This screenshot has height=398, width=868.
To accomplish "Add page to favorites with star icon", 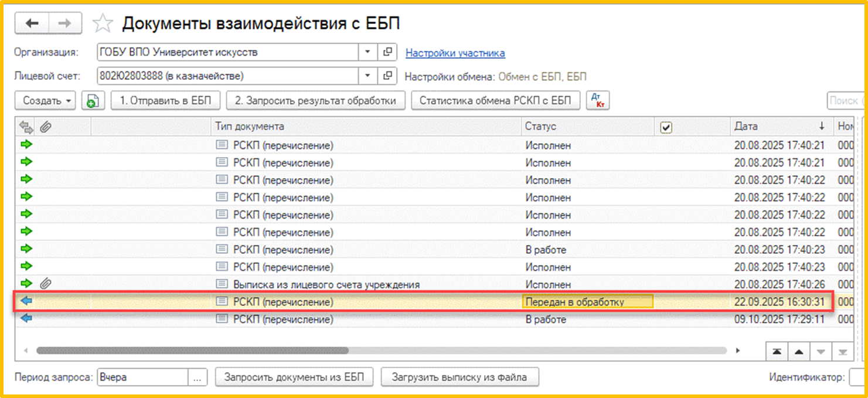I will [103, 23].
